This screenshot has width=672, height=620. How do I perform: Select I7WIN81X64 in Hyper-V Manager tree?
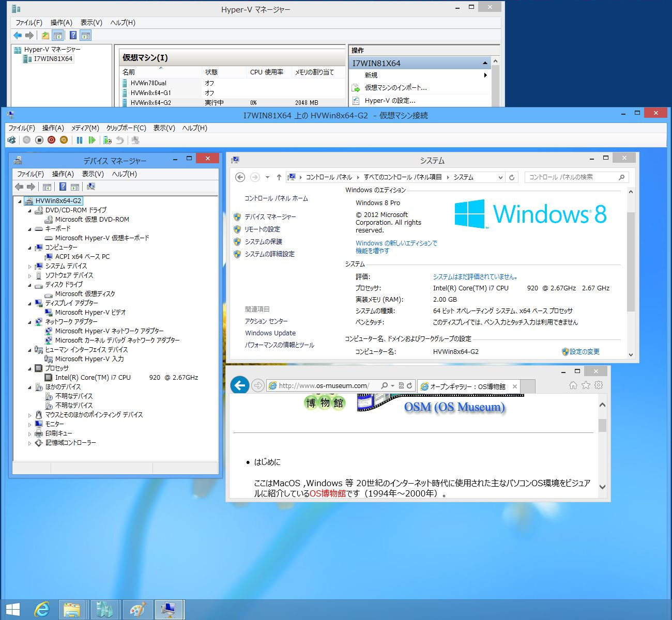pyautogui.click(x=53, y=59)
